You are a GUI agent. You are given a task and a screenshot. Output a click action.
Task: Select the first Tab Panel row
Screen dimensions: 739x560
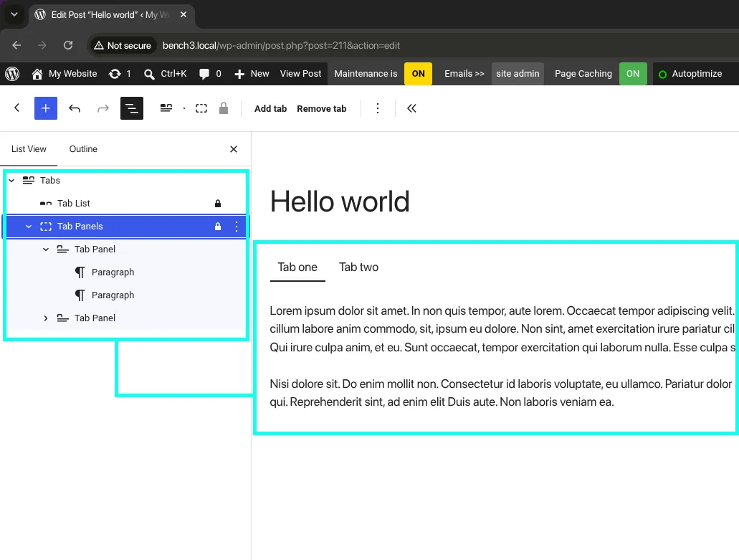point(126,250)
